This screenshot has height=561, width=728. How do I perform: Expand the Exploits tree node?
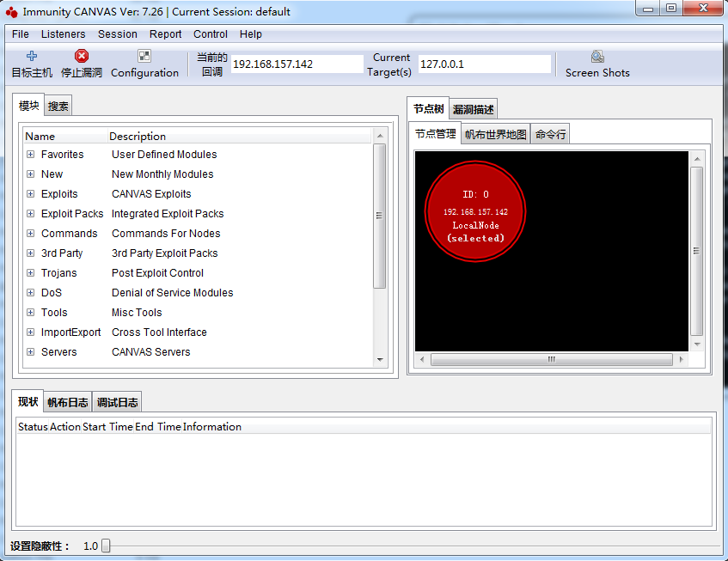(x=31, y=194)
